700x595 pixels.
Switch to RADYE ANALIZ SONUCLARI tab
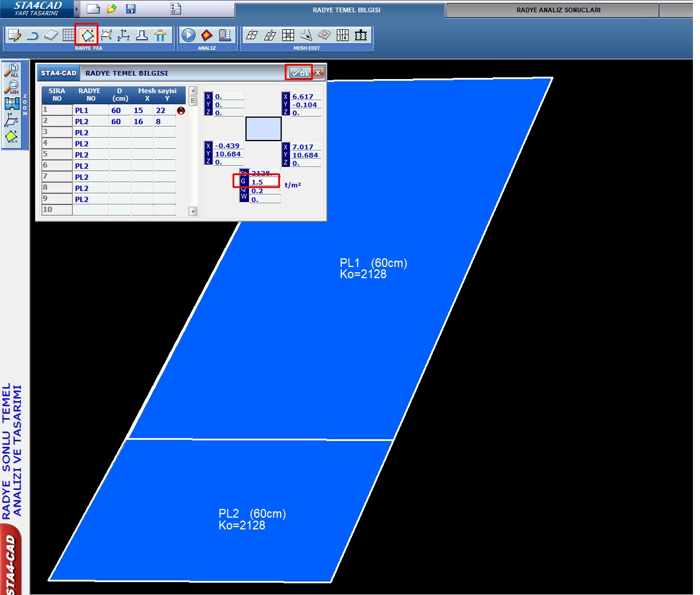(558, 10)
